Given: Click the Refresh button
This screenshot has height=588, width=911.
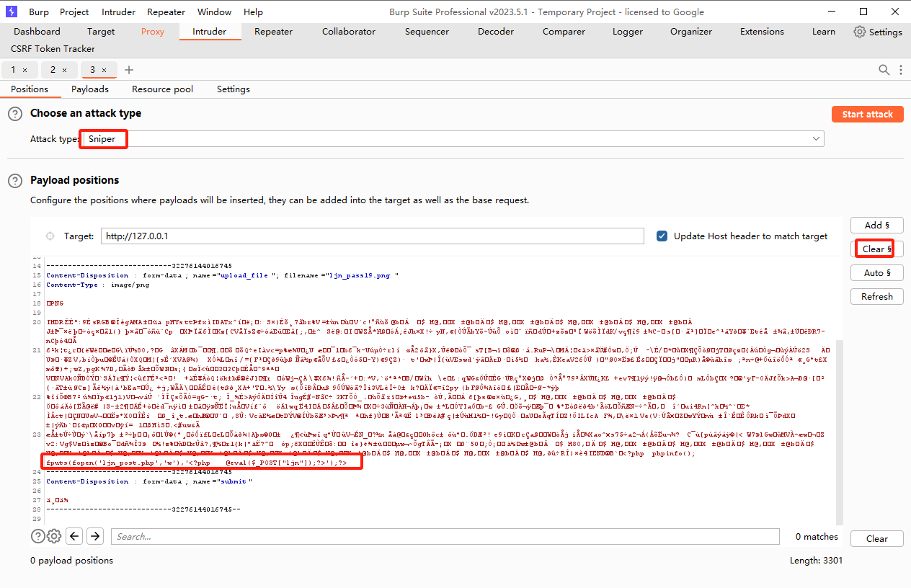Looking at the screenshot, I should coord(876,296).
